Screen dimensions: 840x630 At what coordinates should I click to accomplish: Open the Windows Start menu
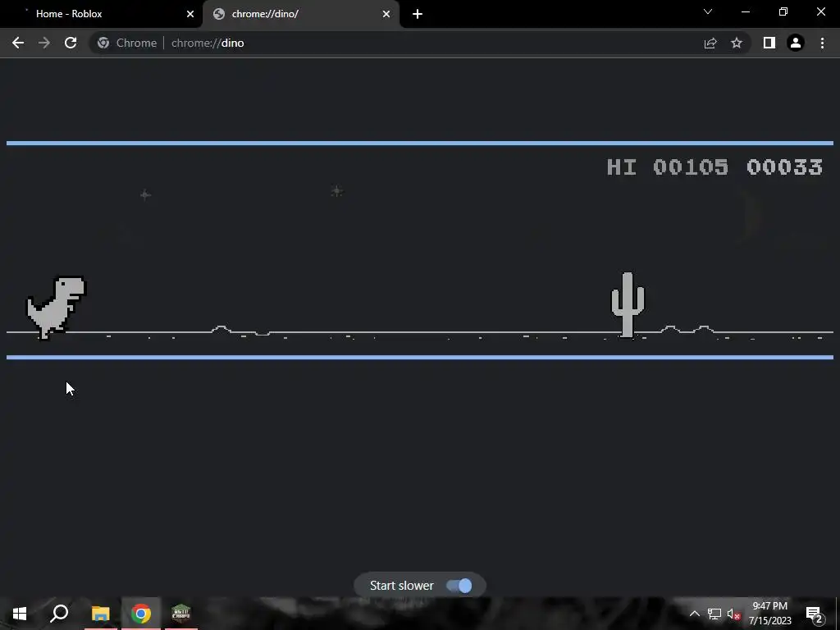20,614
